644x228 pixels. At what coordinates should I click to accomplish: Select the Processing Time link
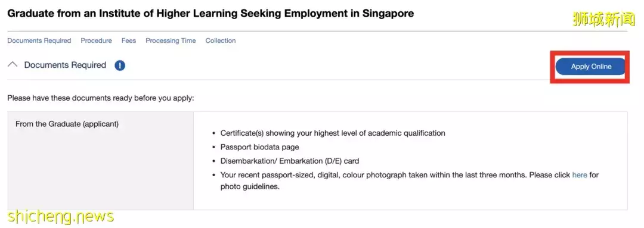(x=171, y=40)
